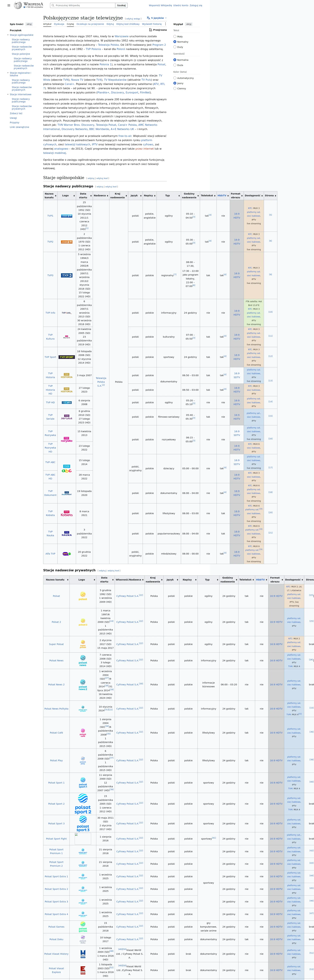Select the Mały text size option
The image size is (314, 980).
(175, 37)
